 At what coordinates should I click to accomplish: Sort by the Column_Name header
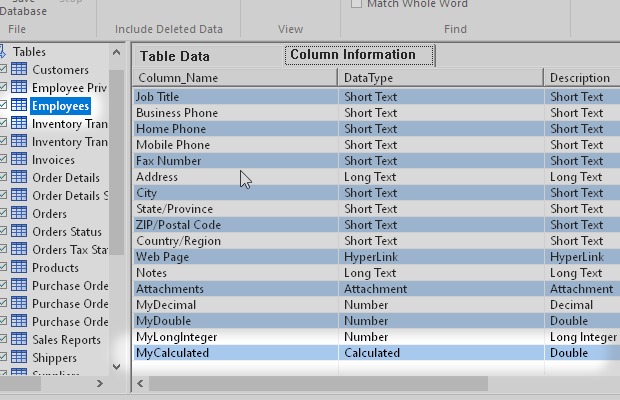coord(236,77)
